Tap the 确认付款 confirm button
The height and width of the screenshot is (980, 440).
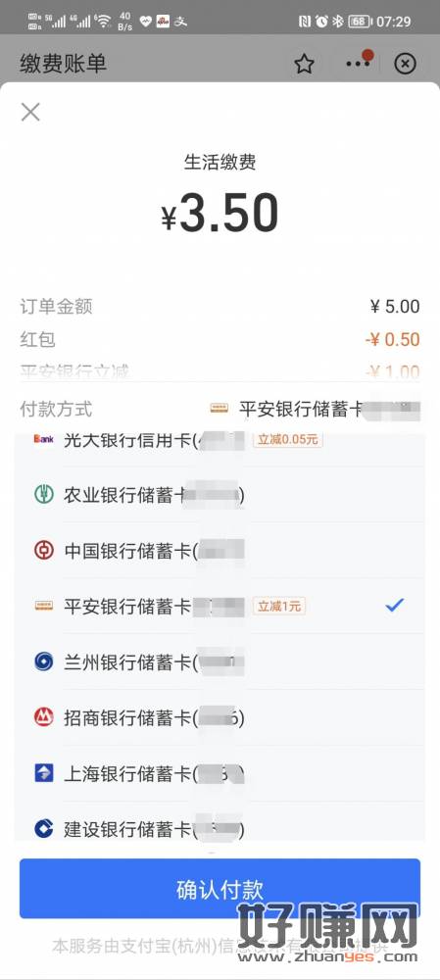coord(220,888)
